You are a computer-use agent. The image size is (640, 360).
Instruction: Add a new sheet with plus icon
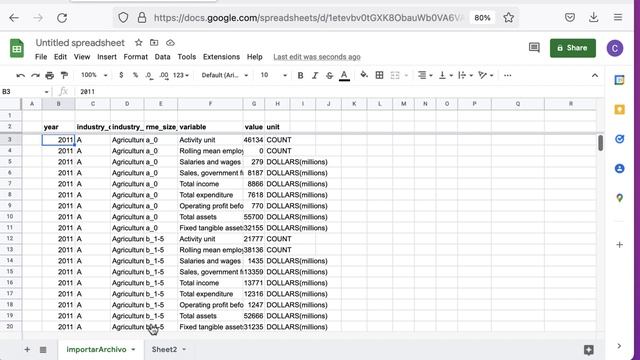point(27,349)
